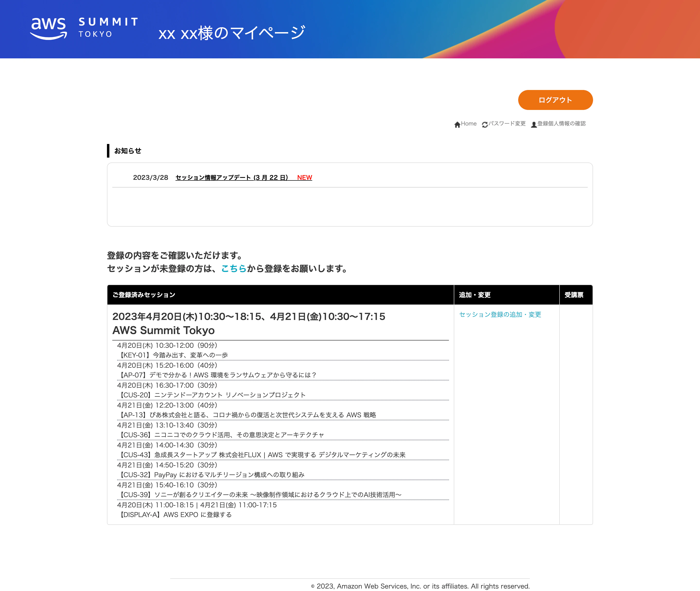Screen dimensions: 700x591
Task: Open the セッション情報アップデート announcement link
Action: tap(244, 178)
